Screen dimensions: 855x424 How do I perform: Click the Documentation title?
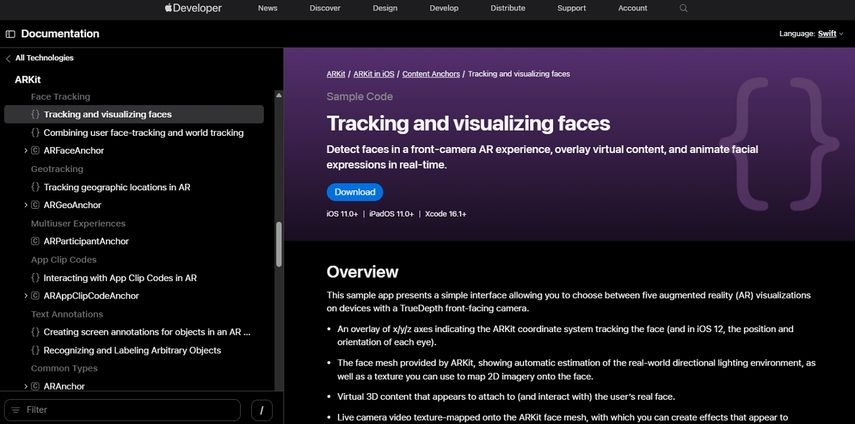pos(60,34)
